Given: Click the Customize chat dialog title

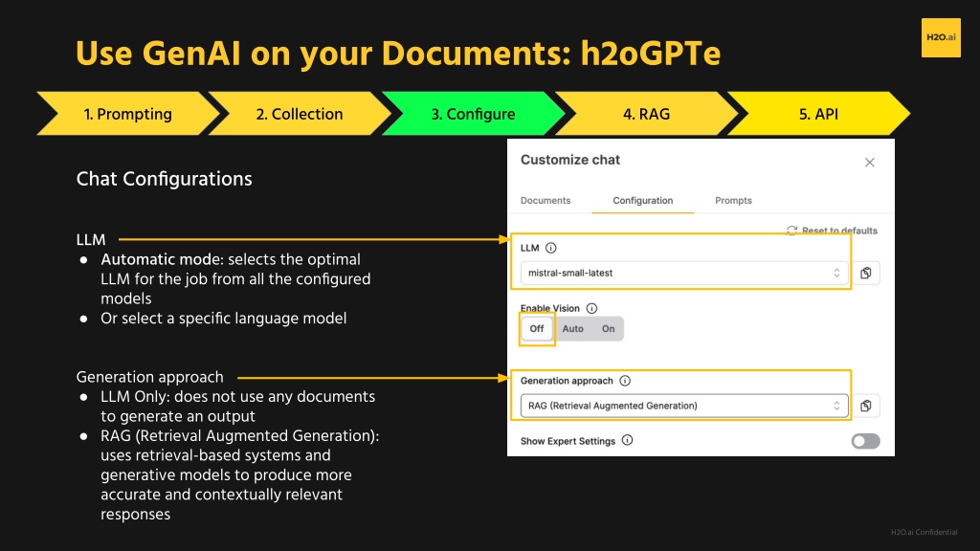Looking at the screenshot, I should pyautogui.click(x=570, y=160).
